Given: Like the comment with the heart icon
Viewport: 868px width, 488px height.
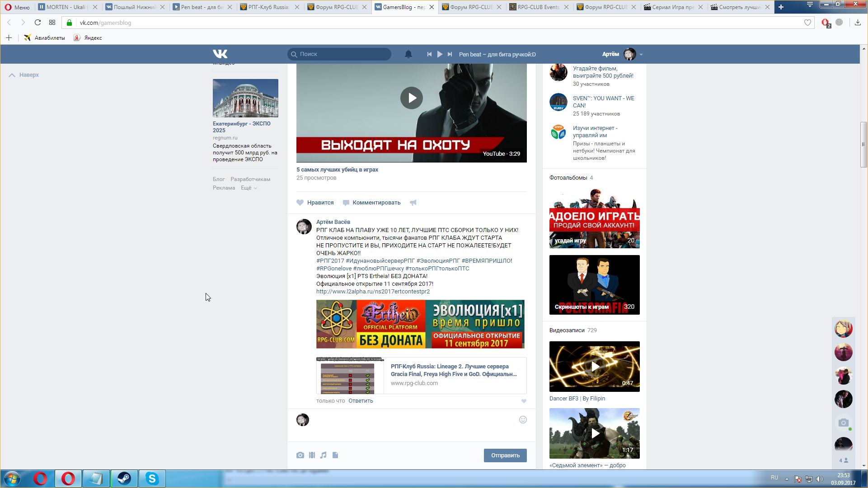Looking at the screenshot, I should [524, 401].
